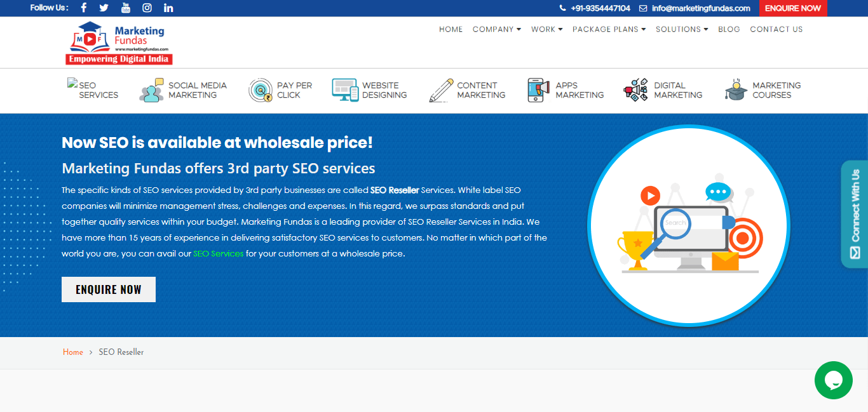Click the LinkedIn icon
Viewport: 868px width, 412px height.
(x=168, y=8)
